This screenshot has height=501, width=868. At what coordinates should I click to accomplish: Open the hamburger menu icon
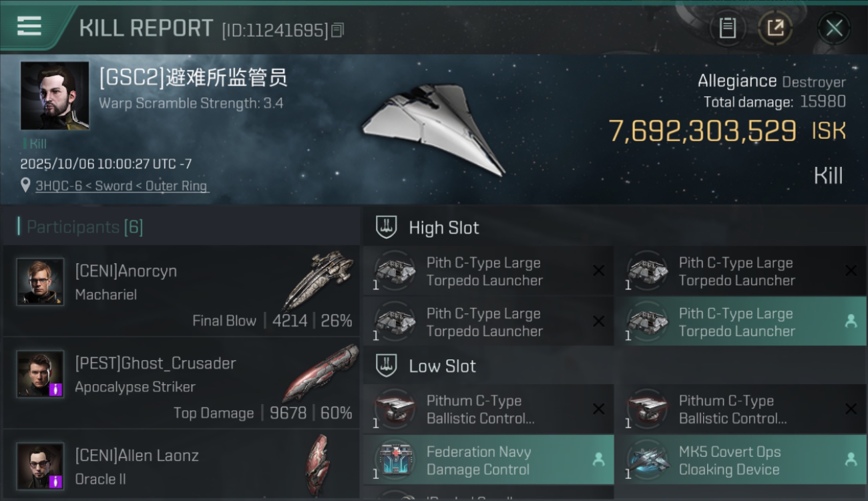(x=29, y=26)
